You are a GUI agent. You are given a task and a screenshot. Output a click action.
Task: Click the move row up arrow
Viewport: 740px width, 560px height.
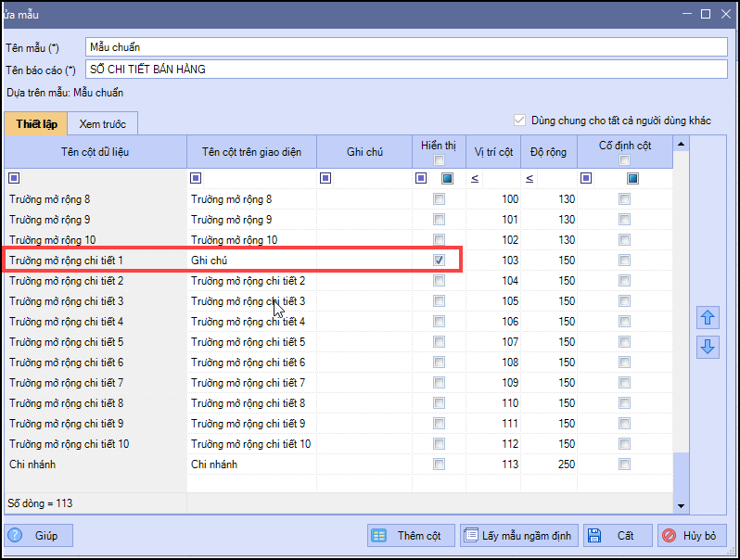[708, 317]
